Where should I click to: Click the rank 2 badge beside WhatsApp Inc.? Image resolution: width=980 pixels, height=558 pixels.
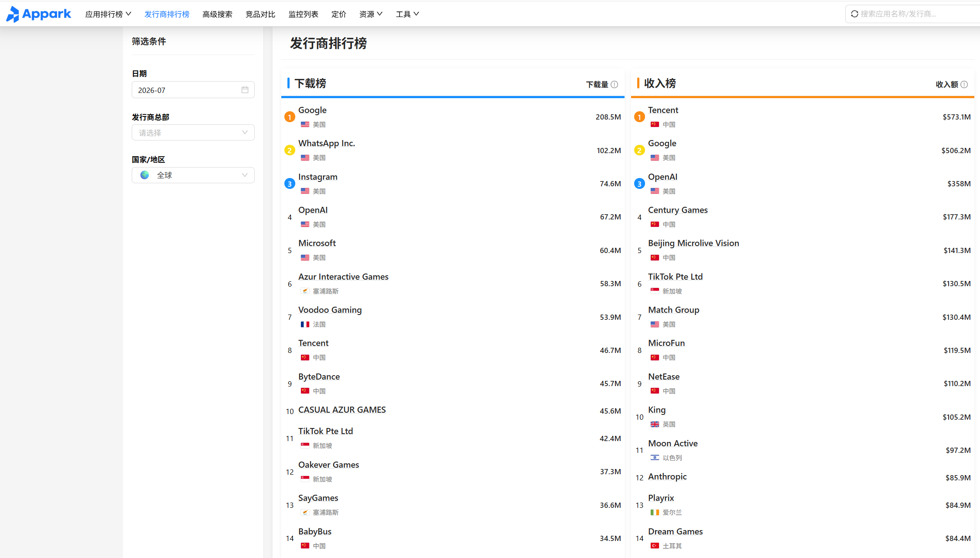[x=290, y=151]
